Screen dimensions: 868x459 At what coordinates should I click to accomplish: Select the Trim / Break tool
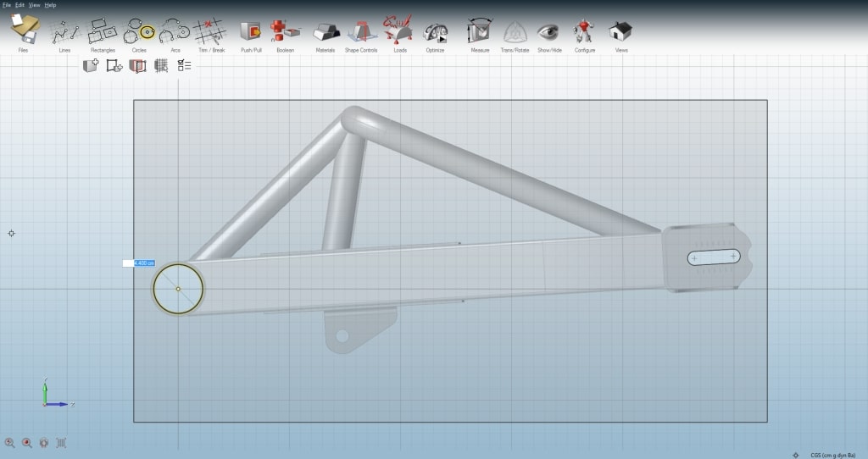coord(211,31)
